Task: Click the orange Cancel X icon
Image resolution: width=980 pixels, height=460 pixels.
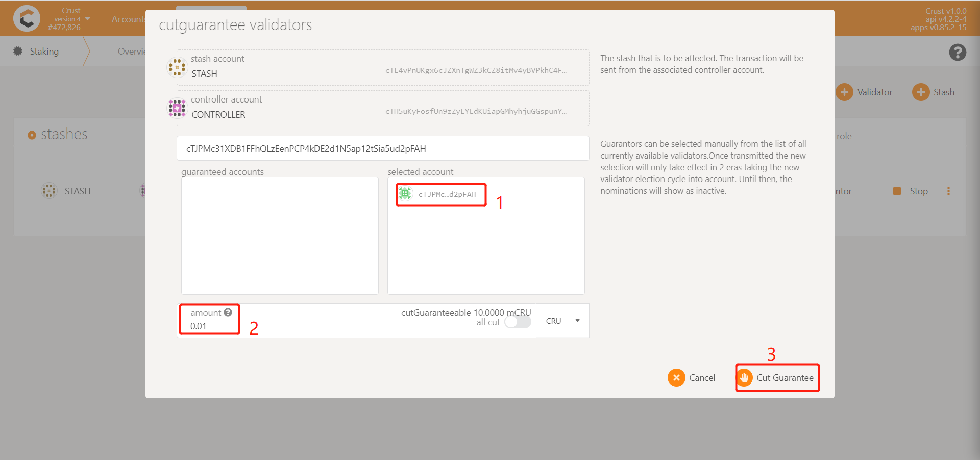Action: 676,378
